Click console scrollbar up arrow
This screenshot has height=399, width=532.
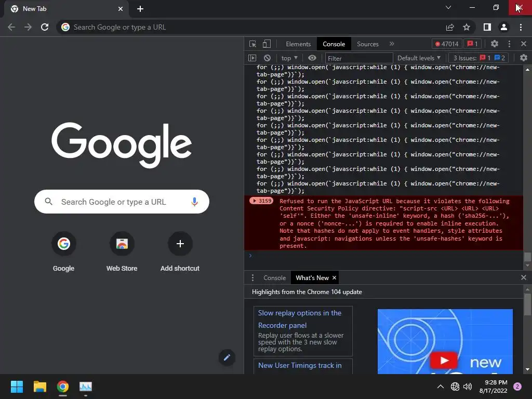527,69
